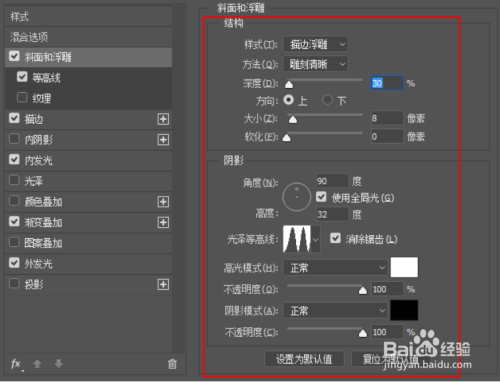
Task: Add another 渐变叠加 effect with plus icon
Action: click(x=163, y=223)
